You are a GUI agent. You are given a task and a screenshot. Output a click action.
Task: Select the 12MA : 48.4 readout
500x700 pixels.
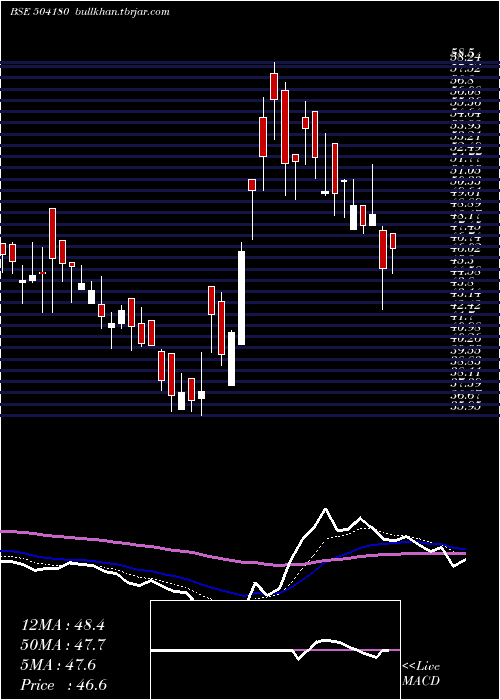[x=62, y=625]
